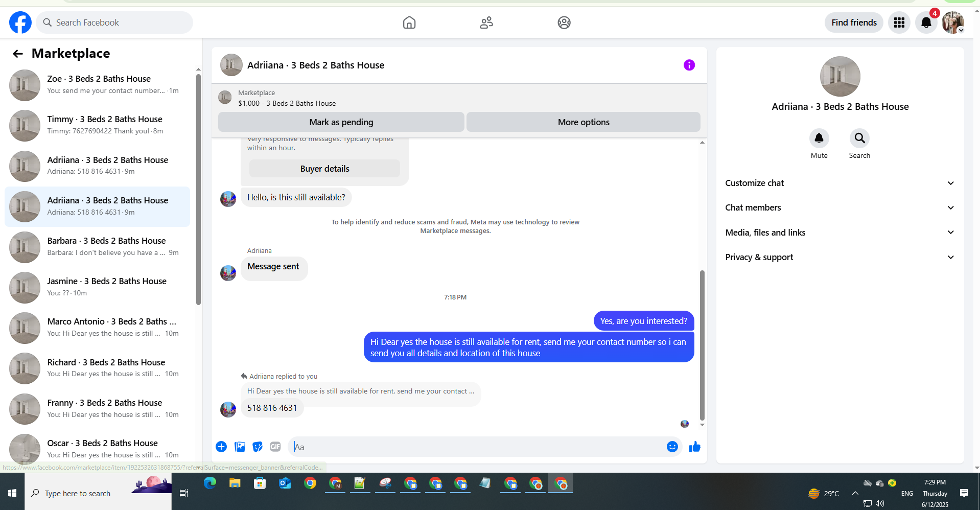Open the account profile picture menu

953,22
